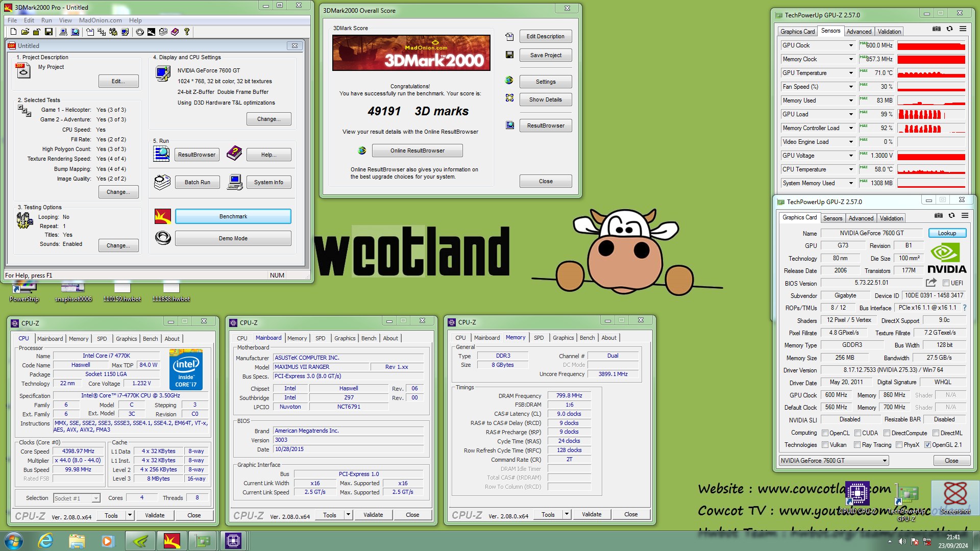Click the File Explorer folder taskbar icon

(x=77, y=541)
